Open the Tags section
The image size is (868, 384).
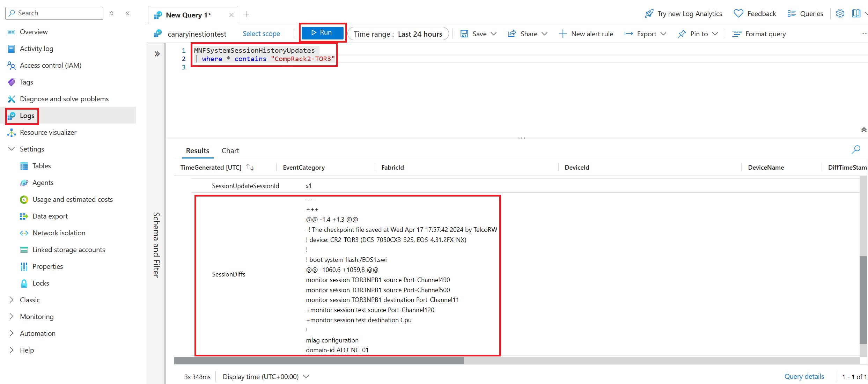click(26, 82)
